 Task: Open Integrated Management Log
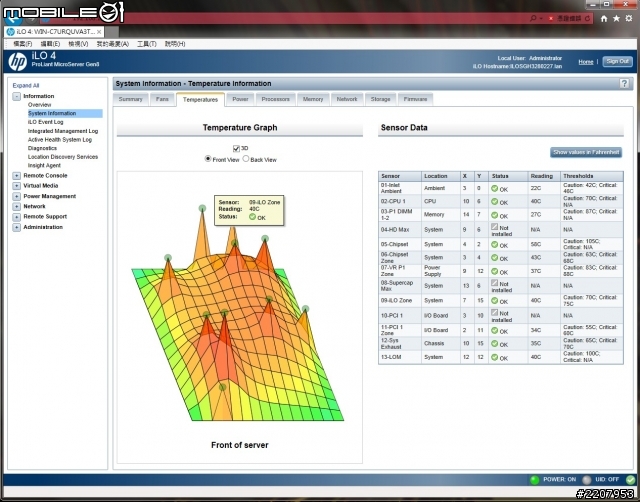[63, 131]
